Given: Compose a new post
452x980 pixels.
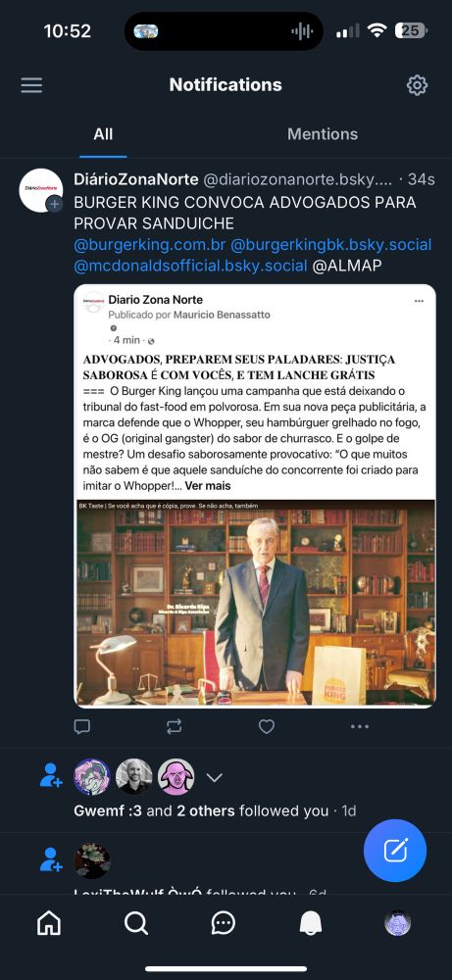Looking at the screenshot, I should pos(395,850).
